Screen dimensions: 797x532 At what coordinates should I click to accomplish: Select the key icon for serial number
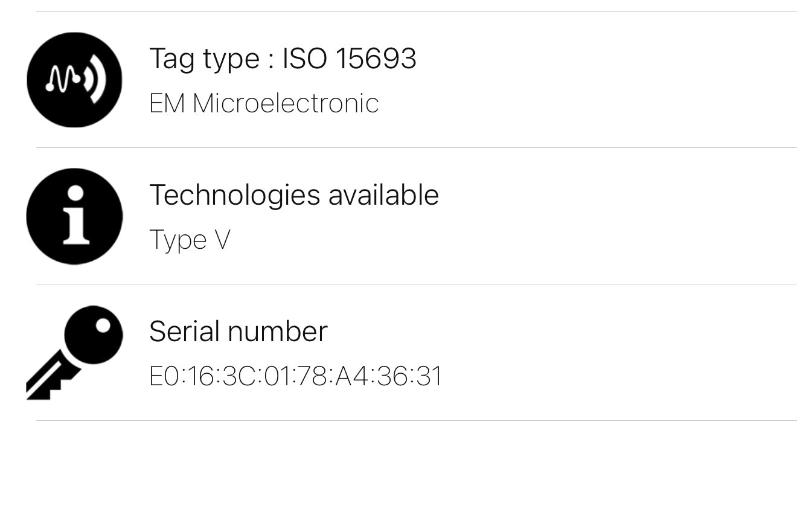click(x=74, y=353)
